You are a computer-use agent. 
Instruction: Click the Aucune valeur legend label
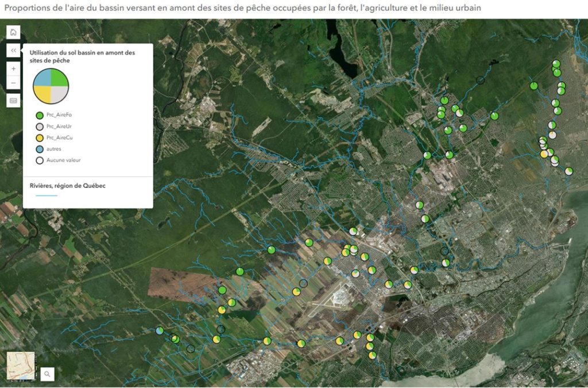pos(63,160)
